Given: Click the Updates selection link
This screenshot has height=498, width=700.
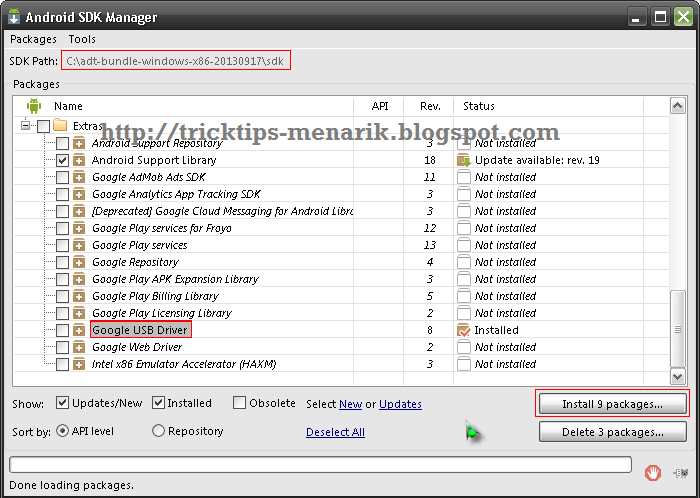Looking at the screenshot, I should (400, 404).
